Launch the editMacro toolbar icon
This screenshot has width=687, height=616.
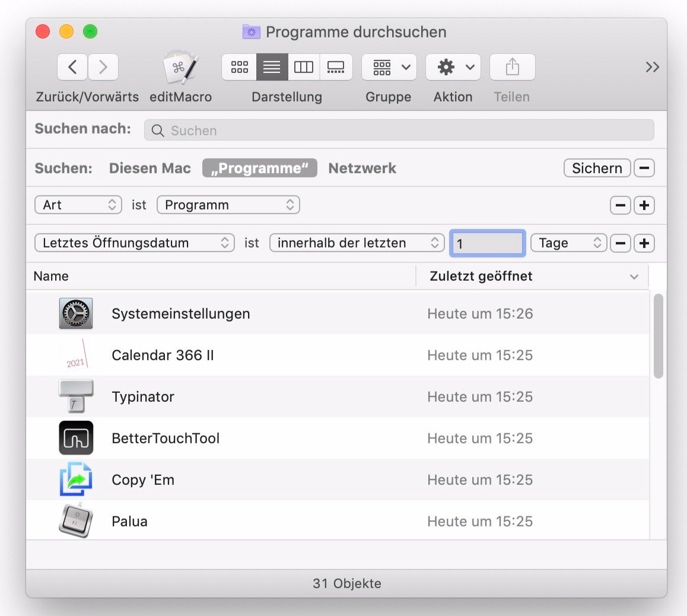(x=180, y=67)
